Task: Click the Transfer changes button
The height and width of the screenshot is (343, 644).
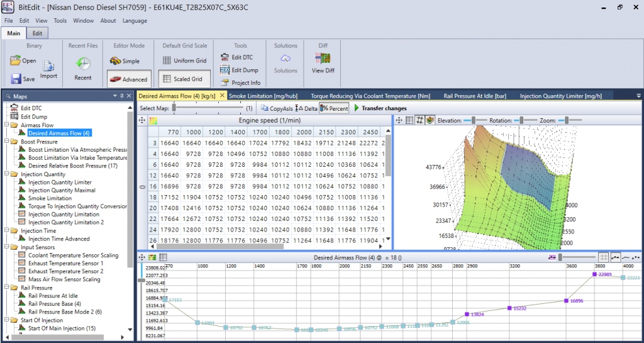Action: click(x=380, y=108)
